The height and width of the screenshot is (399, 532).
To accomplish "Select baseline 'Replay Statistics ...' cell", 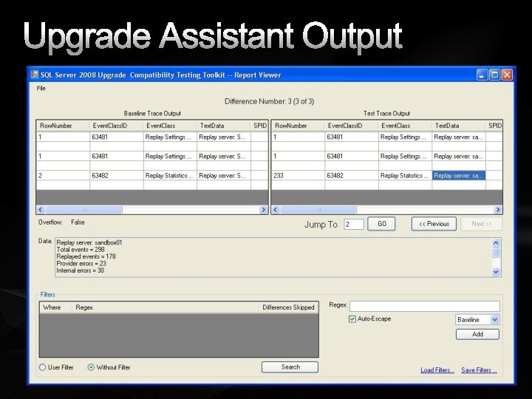I will pos(170,175).
